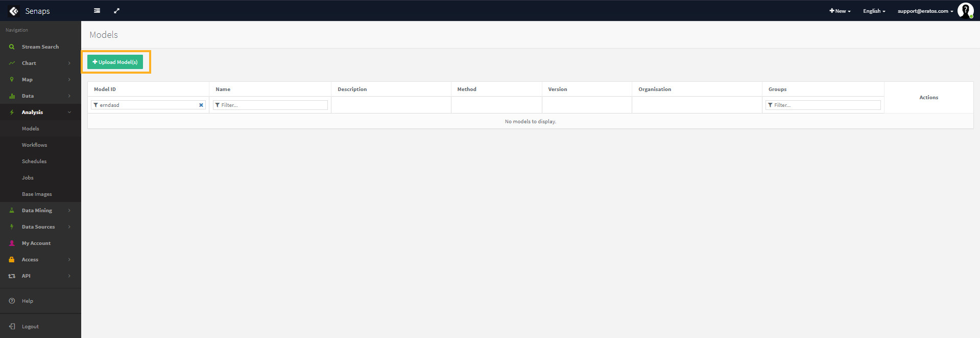The image size is (980, 338).
Task: Open the Base Images submenu item
Action: pyautogui.click(x=37, y=194)
